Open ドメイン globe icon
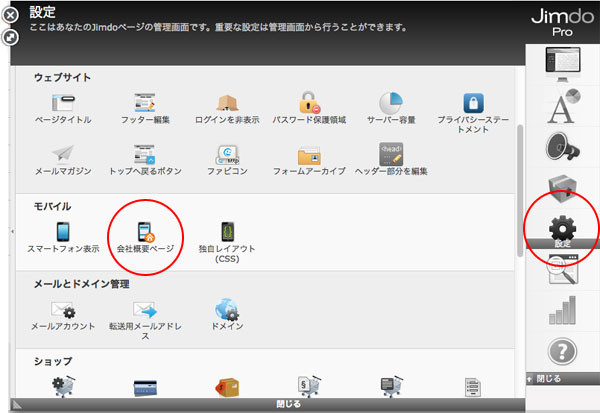The width and height of the screenshot is (600, 413). coord(227,310)
